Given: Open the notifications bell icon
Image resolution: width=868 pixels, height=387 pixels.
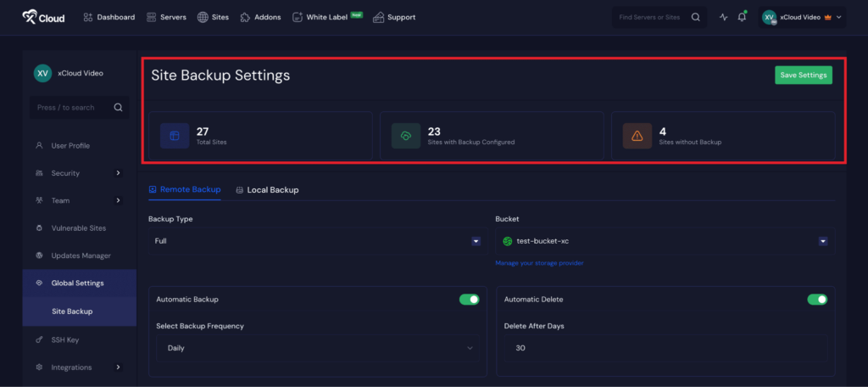Looking at the screenshot, I should click(x=742, y=17).
